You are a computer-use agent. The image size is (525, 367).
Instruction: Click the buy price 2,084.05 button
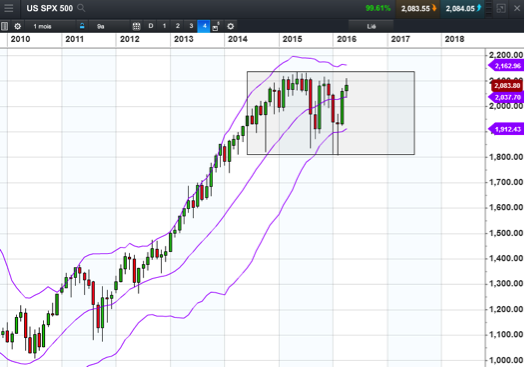point(463,8)
